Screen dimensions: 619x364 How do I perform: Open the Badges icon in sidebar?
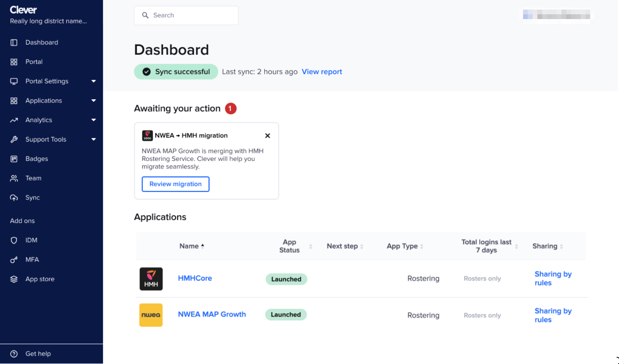click(x=14, y=159)
